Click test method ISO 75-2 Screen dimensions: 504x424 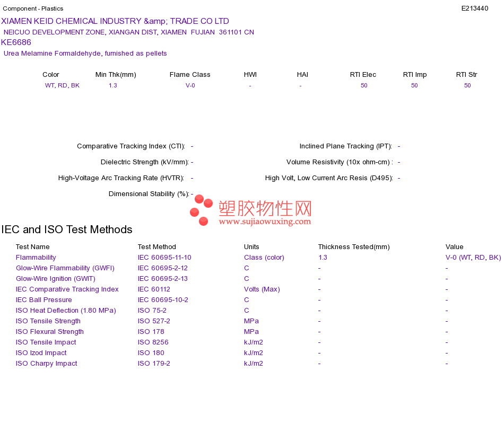[152, 311]
